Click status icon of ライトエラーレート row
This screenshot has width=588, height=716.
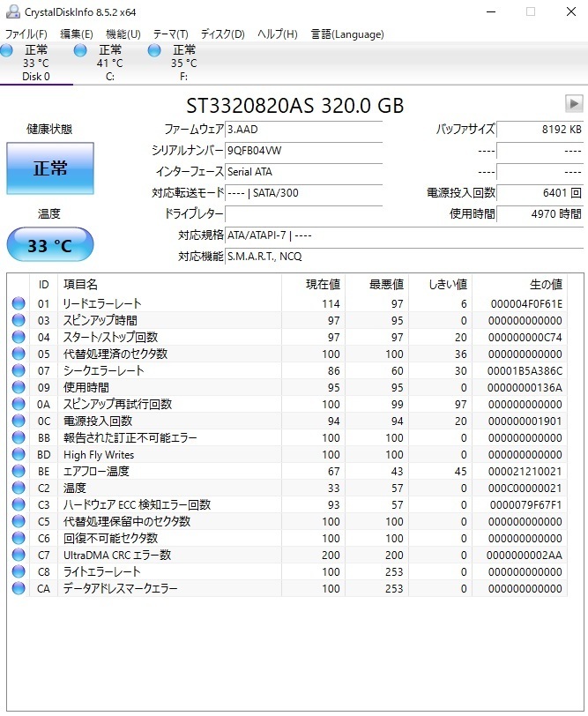click(x=19, y=571)
